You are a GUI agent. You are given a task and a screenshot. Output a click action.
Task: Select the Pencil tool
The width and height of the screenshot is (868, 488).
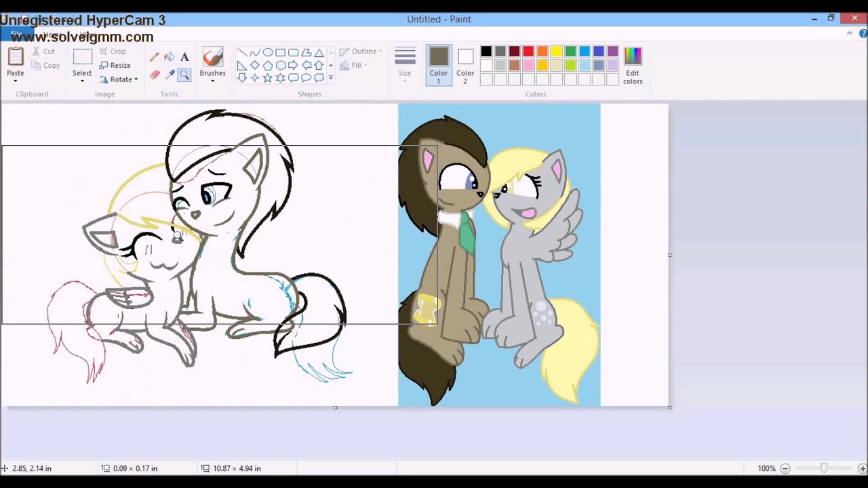[155, 57]
